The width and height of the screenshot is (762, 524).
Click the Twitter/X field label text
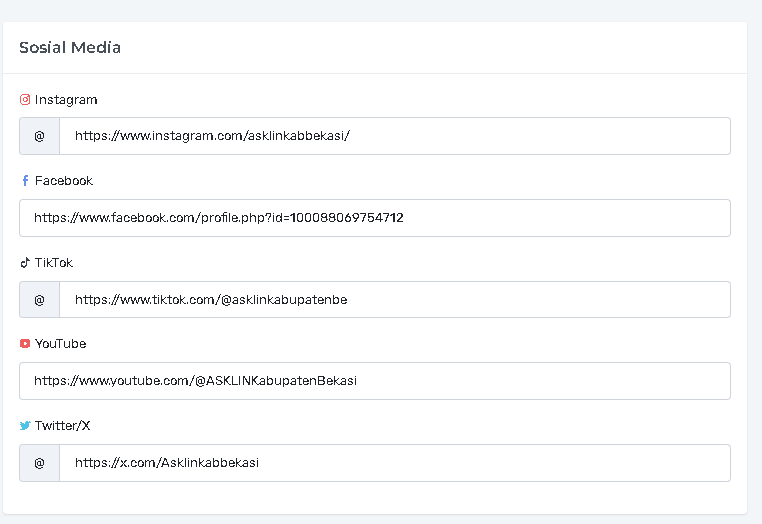point(63,426)
